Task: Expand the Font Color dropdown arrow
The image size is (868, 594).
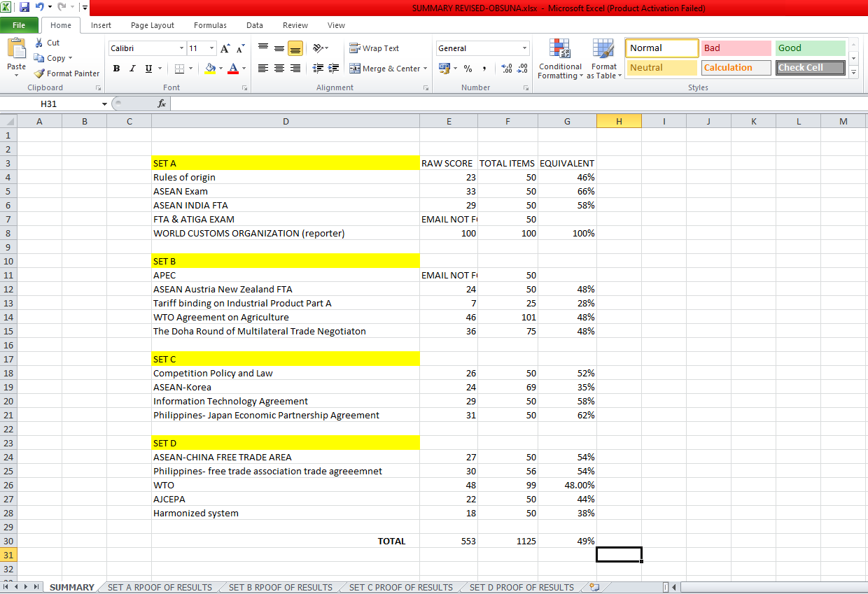Action: 244,69
